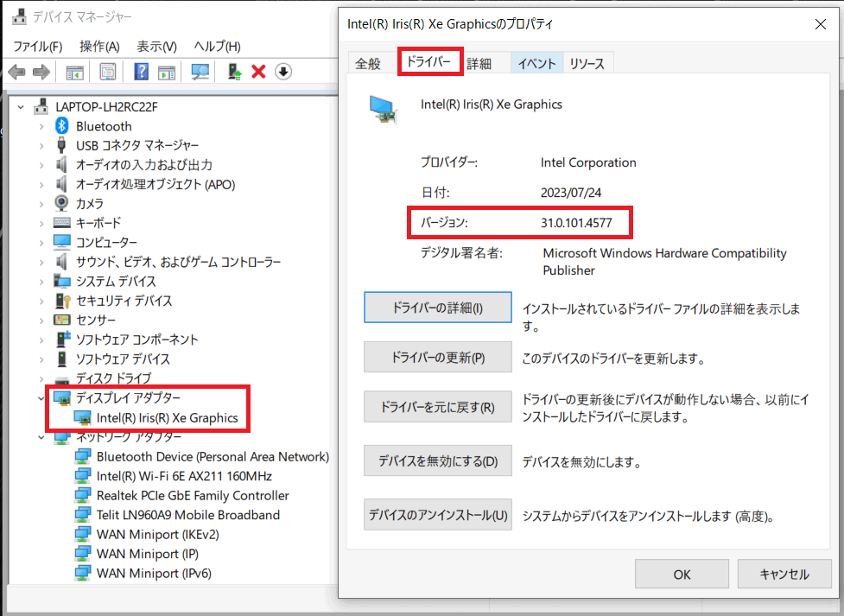This screenshot has width=844, height=616.
Task: Click the キーボード keyboard icon
Action: [62, 222]
